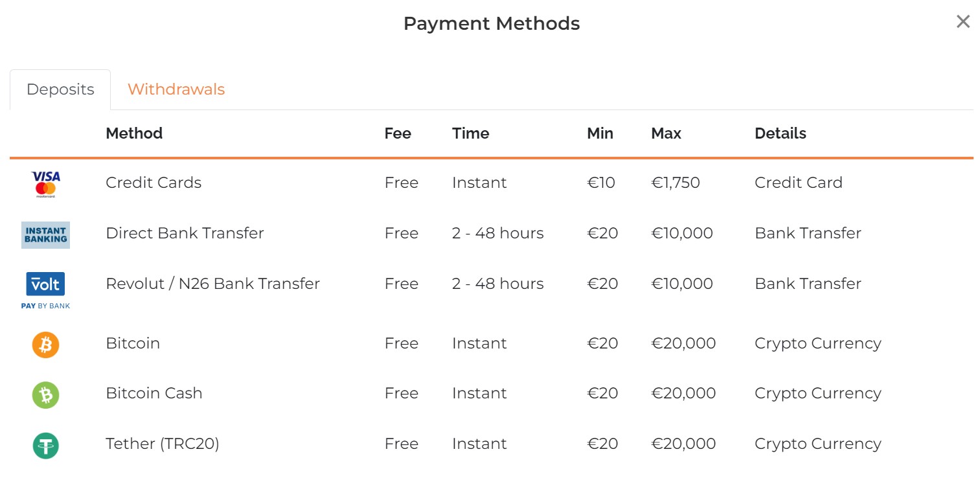The width and height of the screenshot is (980, 480).
Task: Click the Tether coin icon
Action: click(x=45, y=445)
